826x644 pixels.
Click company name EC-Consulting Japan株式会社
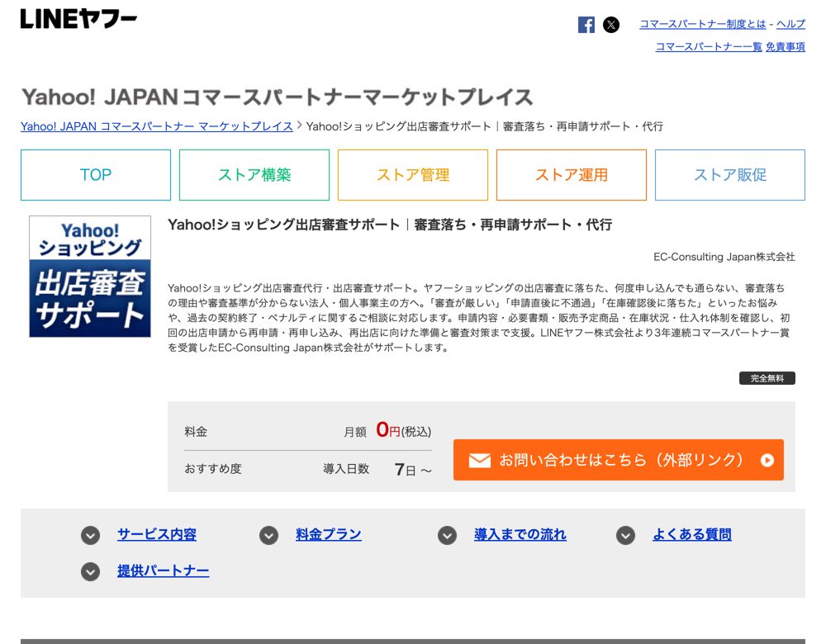pos(724,257)
